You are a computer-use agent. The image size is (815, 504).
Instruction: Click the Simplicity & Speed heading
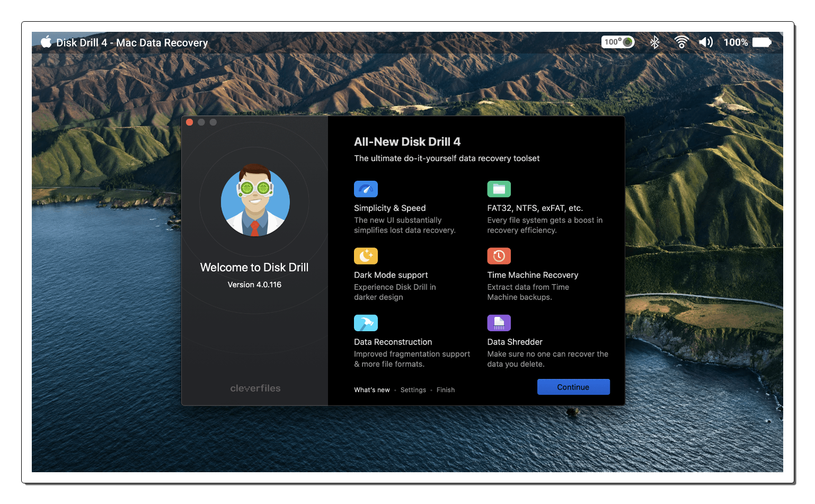click(x=390, y=208)
